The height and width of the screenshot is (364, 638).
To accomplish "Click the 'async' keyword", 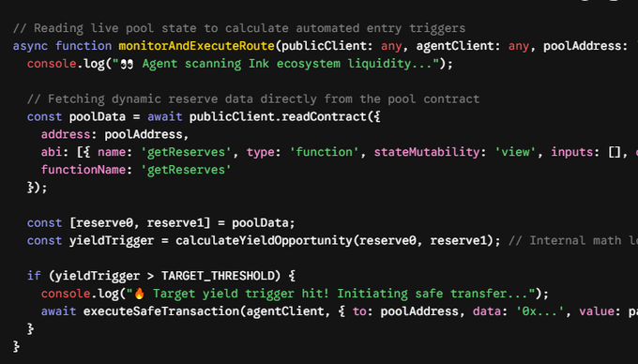I will tap(31, 46).
